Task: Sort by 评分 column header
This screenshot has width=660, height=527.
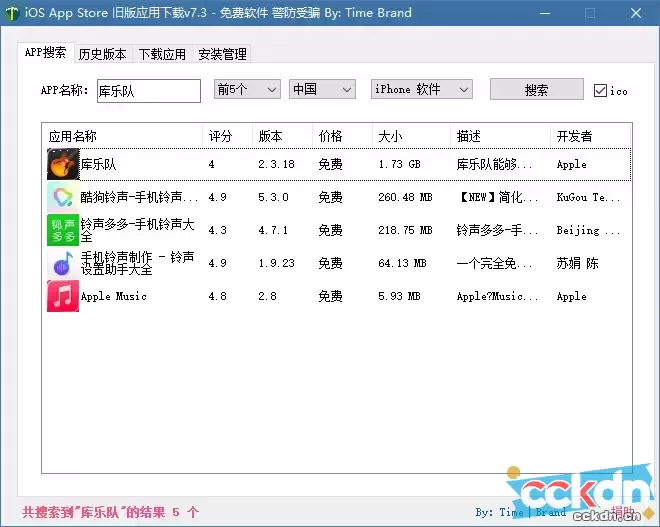Action: click(x=227, y=136)
